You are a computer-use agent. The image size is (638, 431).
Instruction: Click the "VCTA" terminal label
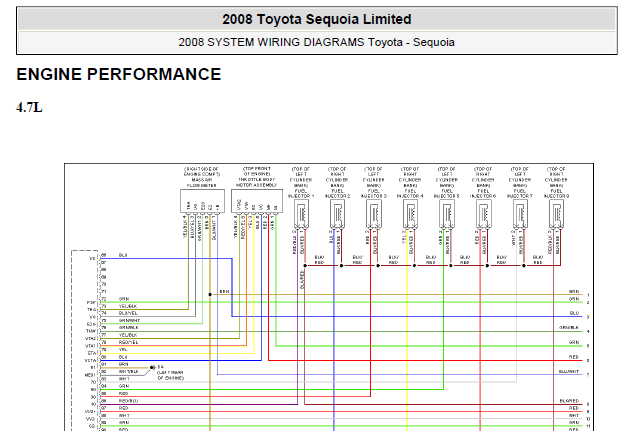pyautogui.click(x=90, y=361)
